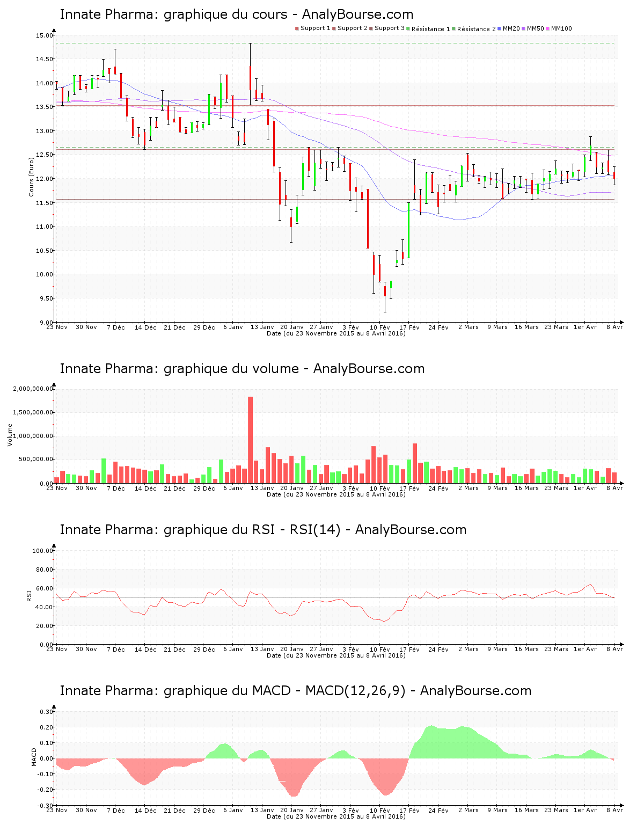Screen dimensions: 644x832
Task: Click the date range caption under price chart
Action: point(336,333)
